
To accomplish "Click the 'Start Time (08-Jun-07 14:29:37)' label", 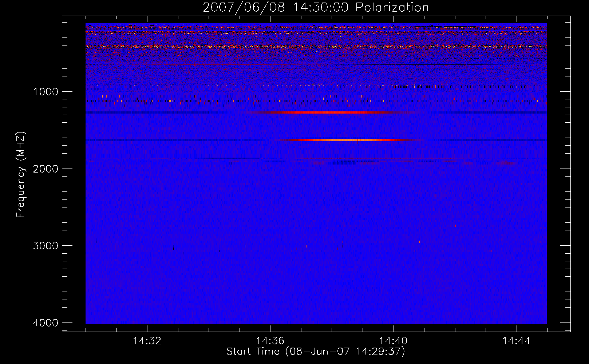I will (x=316, y=352).
